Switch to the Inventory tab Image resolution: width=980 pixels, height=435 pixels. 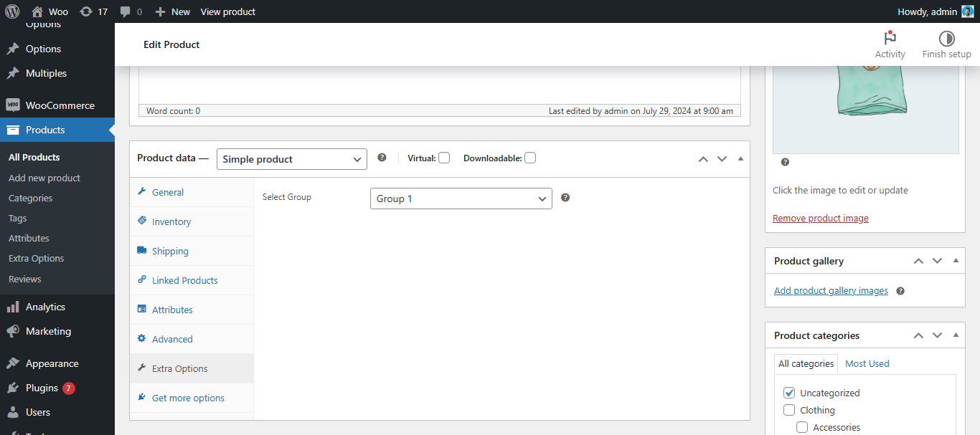[192, 221]
